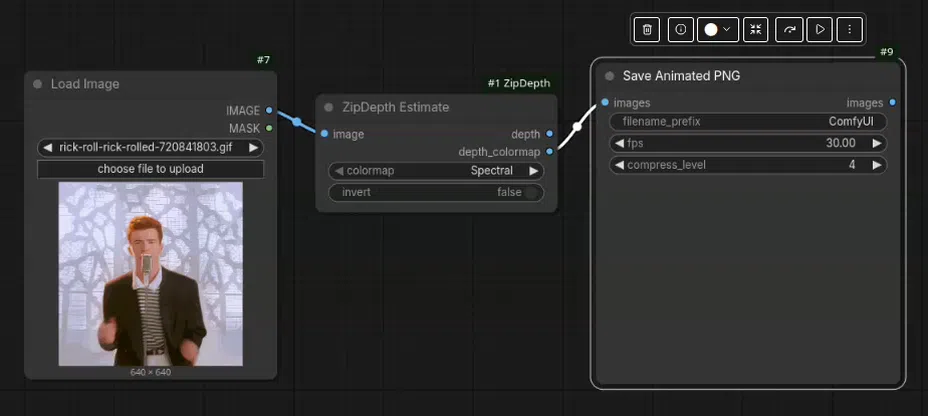Delete the selected node with trash icon
Screen dimensions: 928x416
(647, 30)
